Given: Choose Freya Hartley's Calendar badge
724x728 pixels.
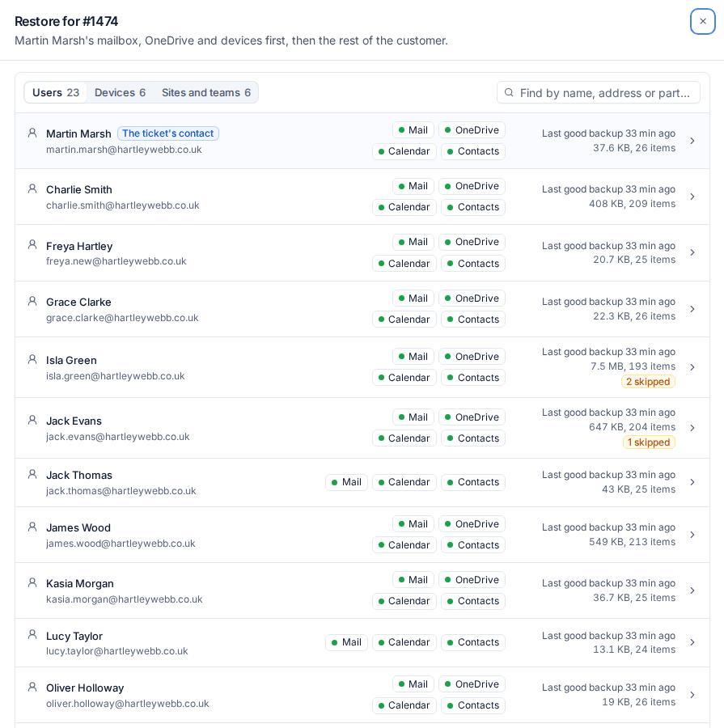Looking at the screenshot, I should [404, 263].
